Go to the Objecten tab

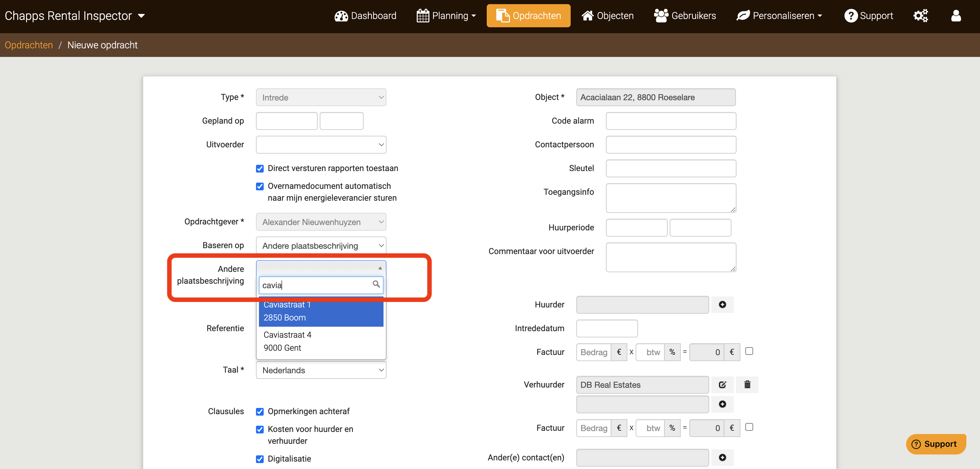607,16
